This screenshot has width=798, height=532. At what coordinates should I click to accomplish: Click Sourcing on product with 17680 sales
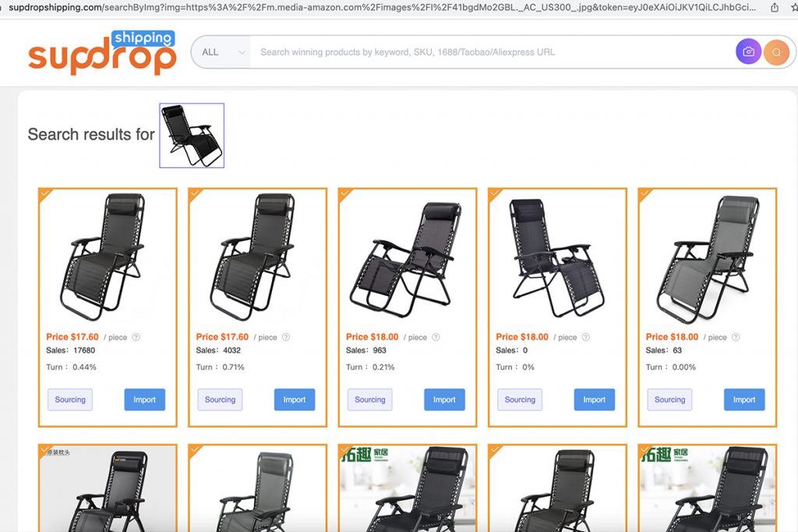[70, 400]
